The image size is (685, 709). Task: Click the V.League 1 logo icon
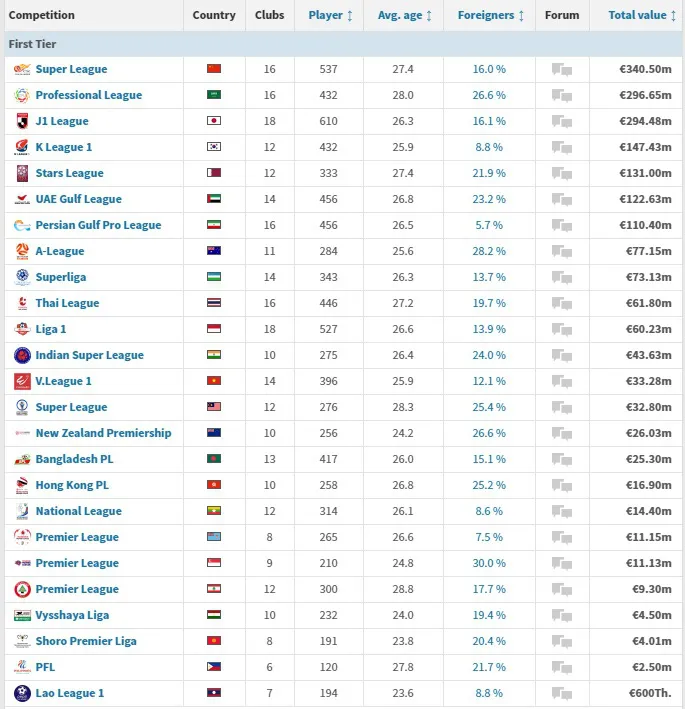[x=22, y=381]
